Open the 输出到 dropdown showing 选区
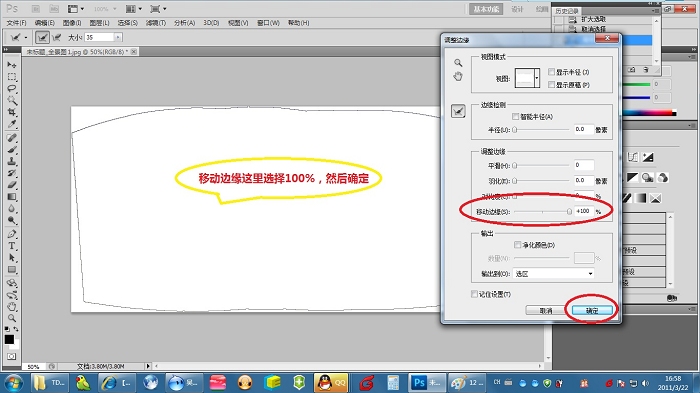The width and height of the screenshot is (700, 393). (x=554, y=273)
